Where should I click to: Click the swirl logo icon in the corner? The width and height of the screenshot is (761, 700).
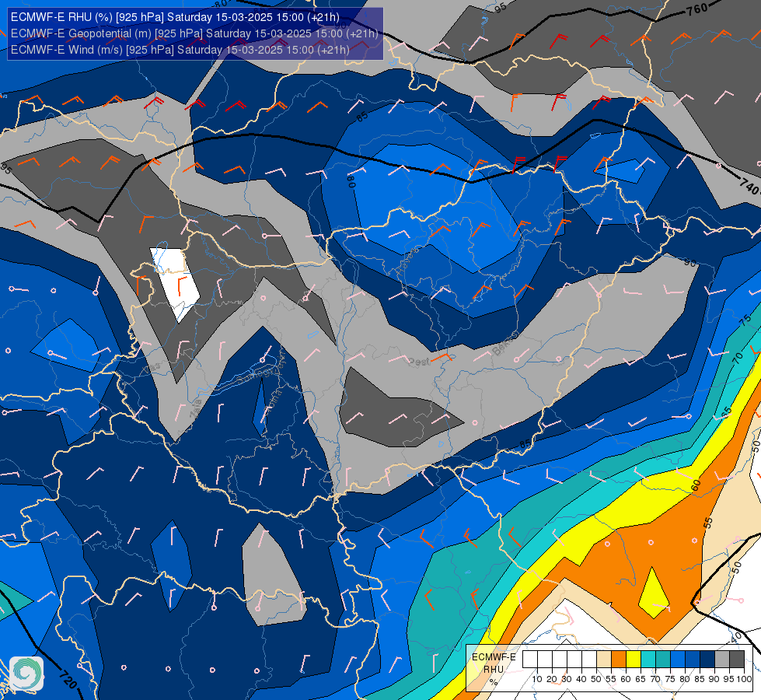point(26,674)
